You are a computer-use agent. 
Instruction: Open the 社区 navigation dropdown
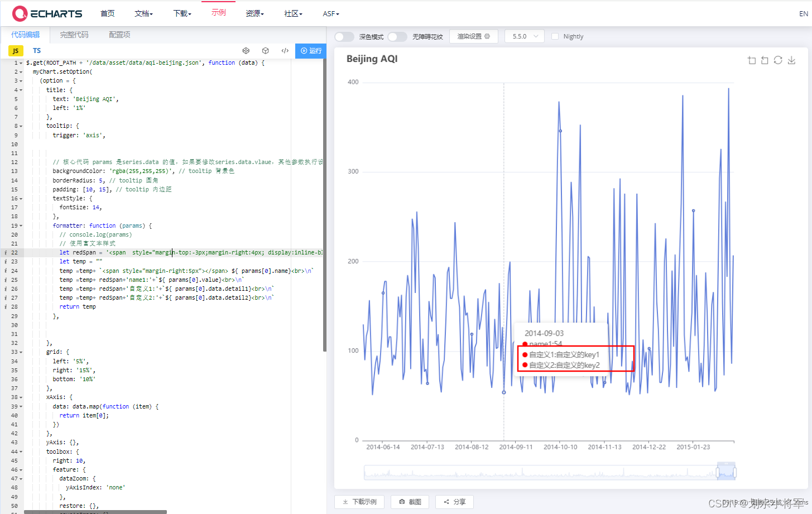[293, 13]
